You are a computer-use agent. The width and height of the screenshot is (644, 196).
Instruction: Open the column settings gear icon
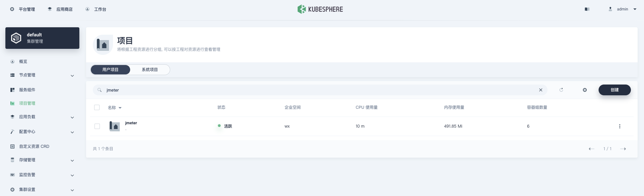click(585, 90)
